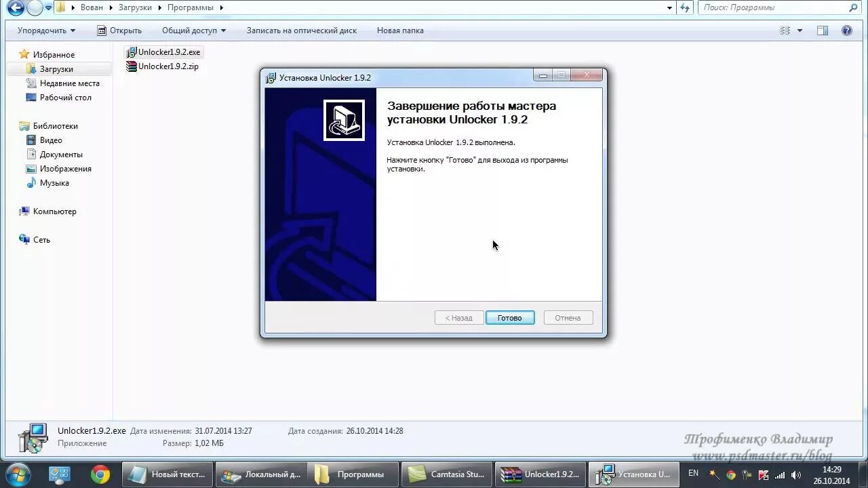This screenshot has width=868, height=488.
Task: Click Программы in address breadcrumb
Action: [191, 7]
